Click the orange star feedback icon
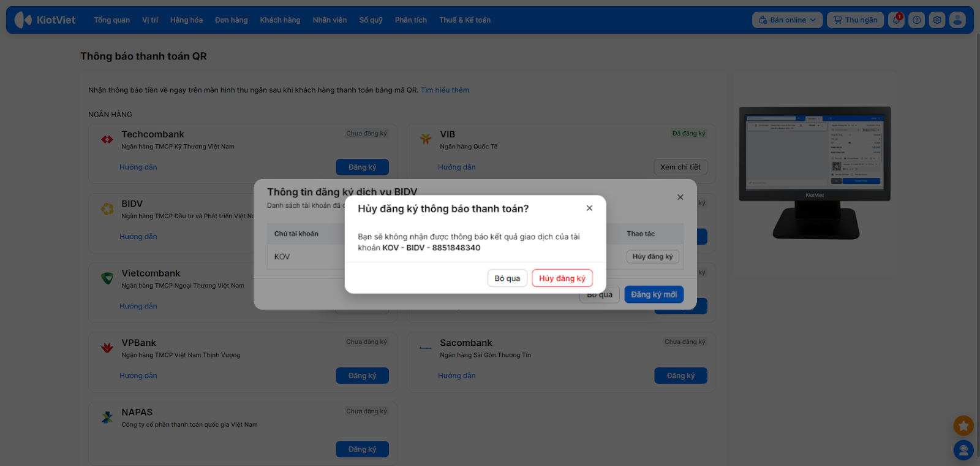Screen dimensions: 980x466 click(x=963, y=425)
